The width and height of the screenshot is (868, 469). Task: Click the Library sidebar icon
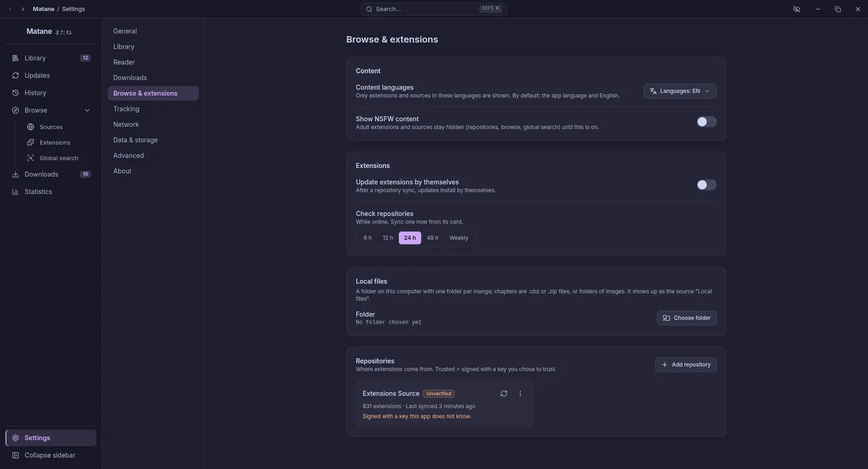pyautogui.click(x=16, y=58)
